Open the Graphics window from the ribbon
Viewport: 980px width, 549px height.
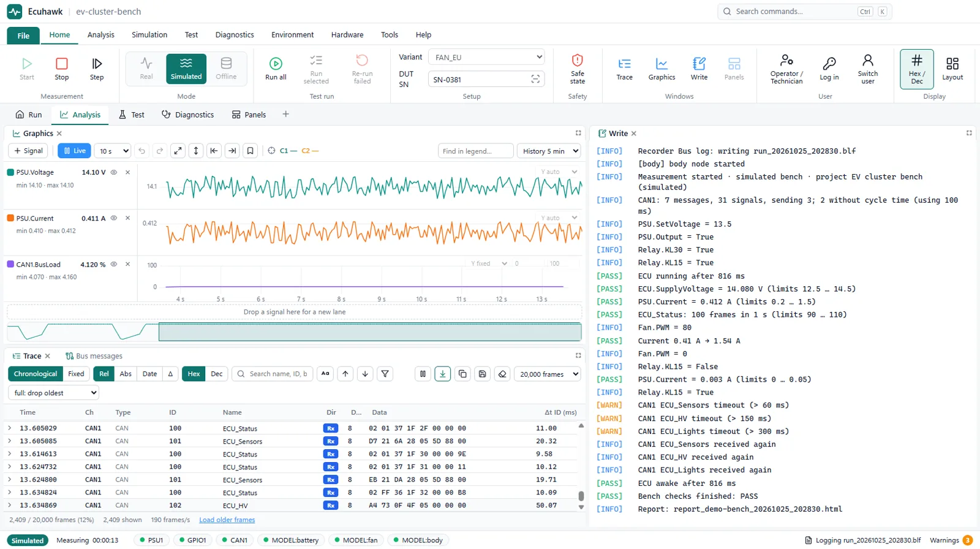click(x=661, y=69)
